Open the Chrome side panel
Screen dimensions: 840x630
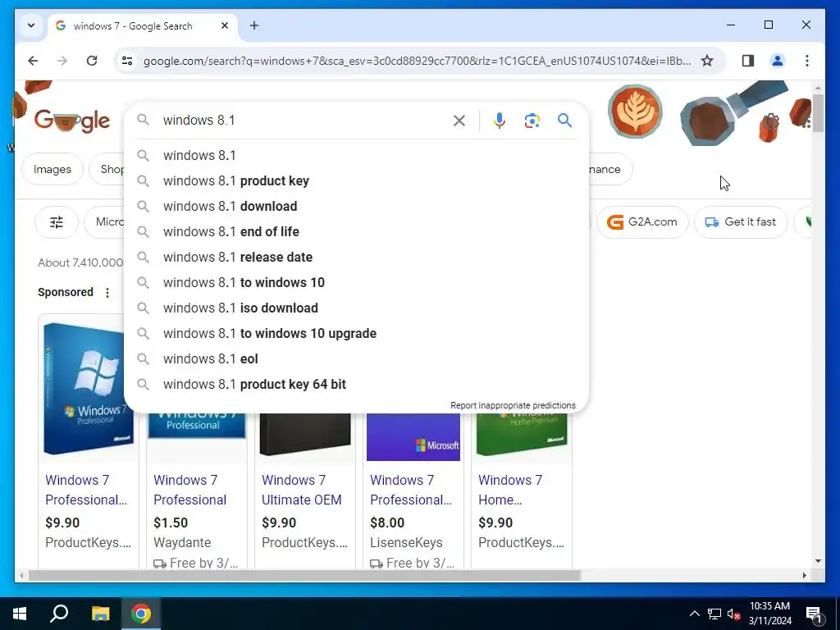[748, 61]
